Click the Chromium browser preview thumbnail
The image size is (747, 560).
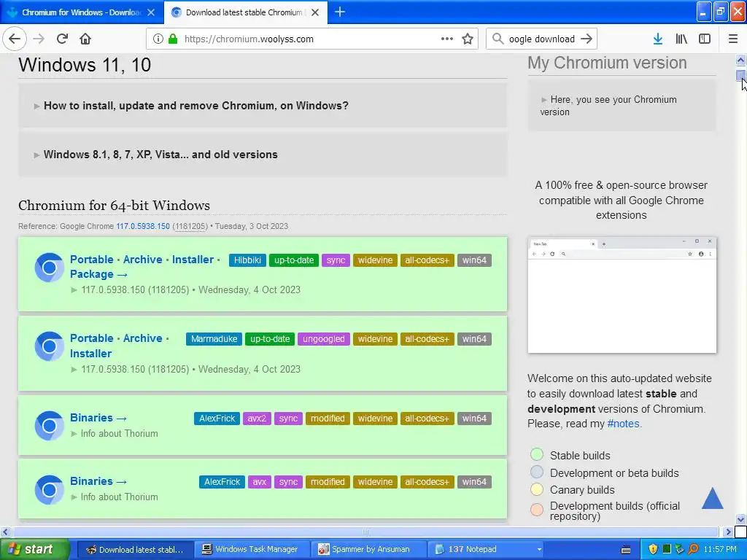pos(622,295)
